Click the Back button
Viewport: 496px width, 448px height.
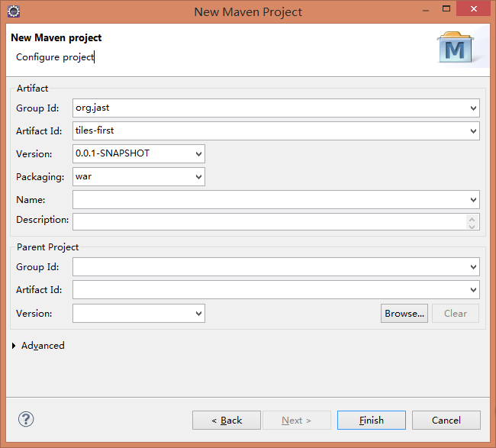pyautogui.click(x=227, y=421)
